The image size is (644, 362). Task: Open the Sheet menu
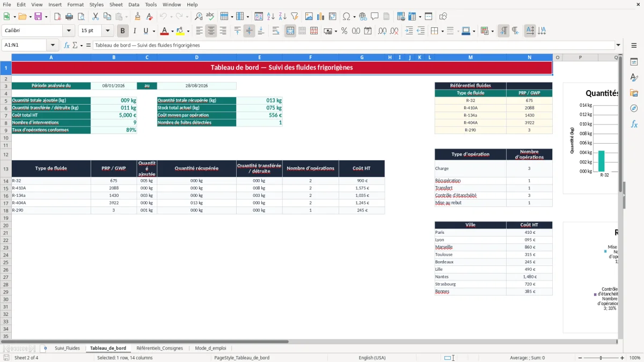click(116, 4)
